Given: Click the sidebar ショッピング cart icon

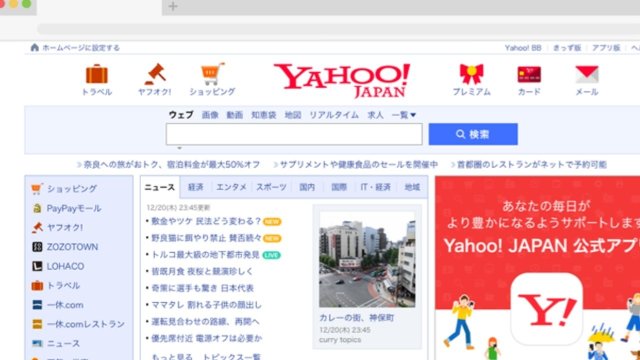Looking at the screenshot, I should click(37, 189).
